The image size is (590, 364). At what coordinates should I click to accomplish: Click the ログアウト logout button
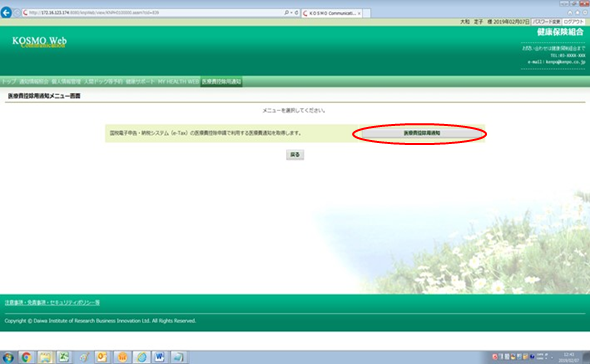573,22
